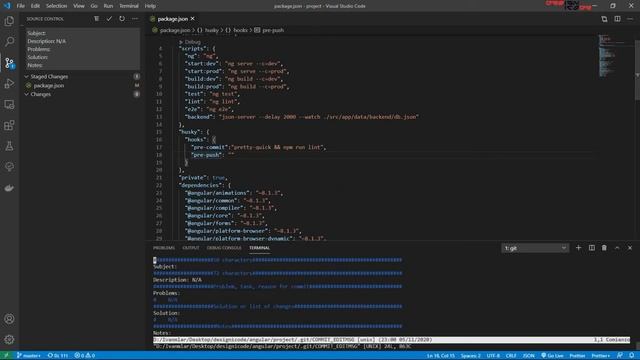Click the 'pre-push' breadcrumb segment
The width and height of the screenshot is (640, 360).
[273, 30]
